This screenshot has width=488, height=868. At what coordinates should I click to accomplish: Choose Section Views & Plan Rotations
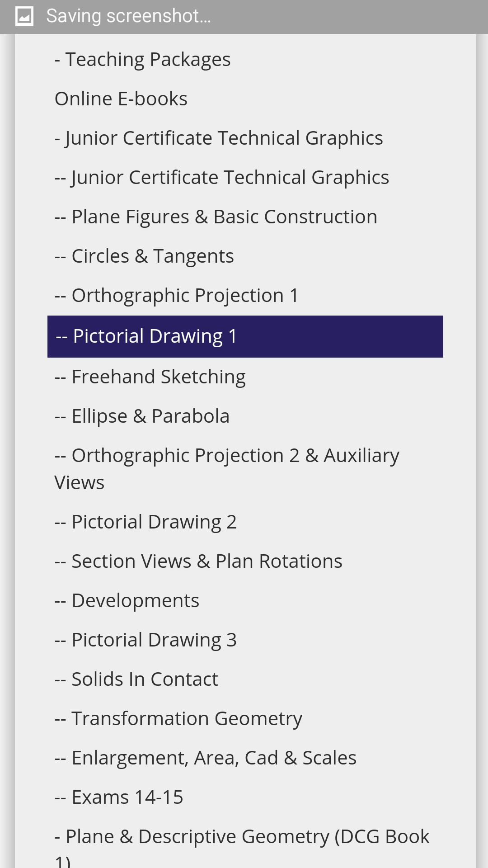(x=198, y=561)
